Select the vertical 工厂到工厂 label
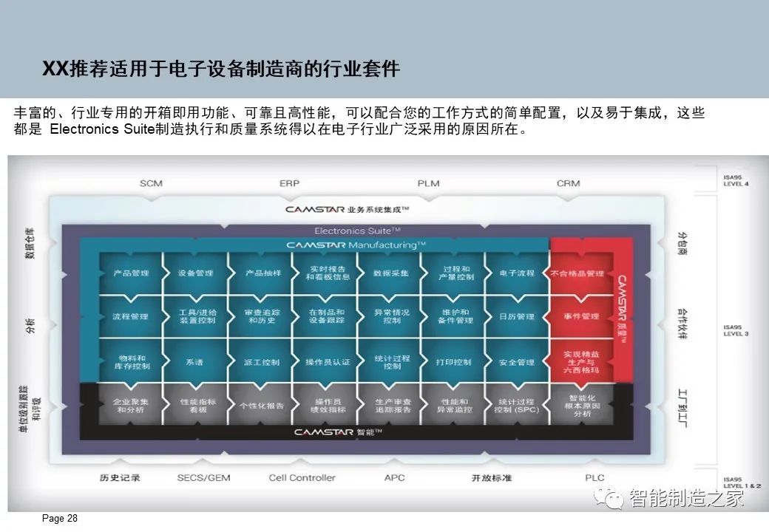This screenshot has width=769, height=532. click(x=682, y=408)
